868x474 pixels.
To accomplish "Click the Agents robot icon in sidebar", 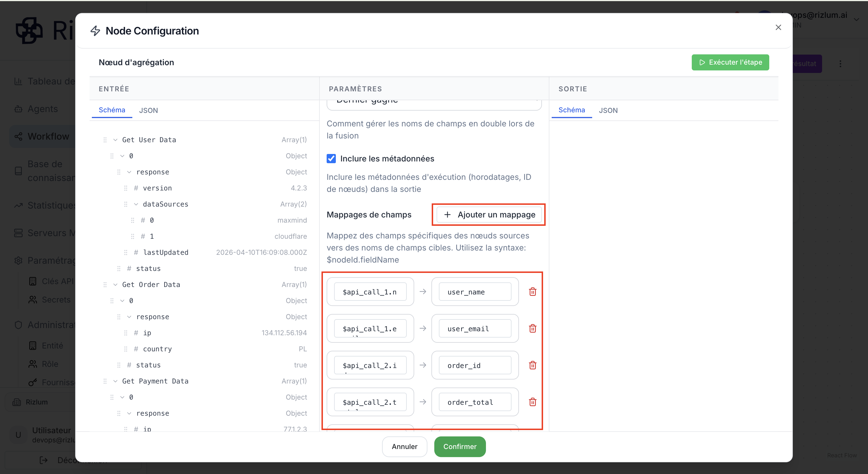I will pos(18,109).
